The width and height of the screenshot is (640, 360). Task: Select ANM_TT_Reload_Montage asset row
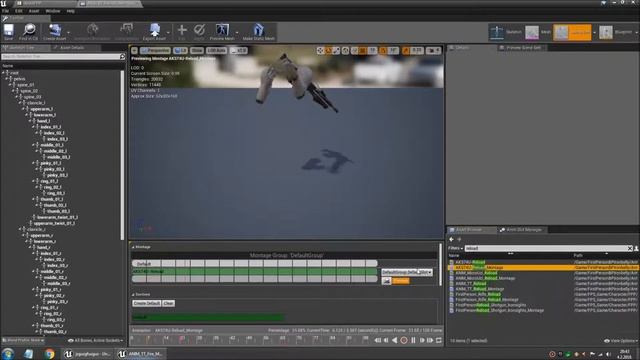[x=543, y=289]
